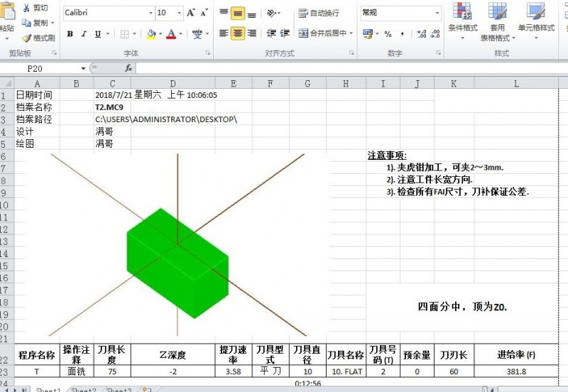This screenshot has width=568, height=392.
Task: Apply comma style
Action: point(403,34)
